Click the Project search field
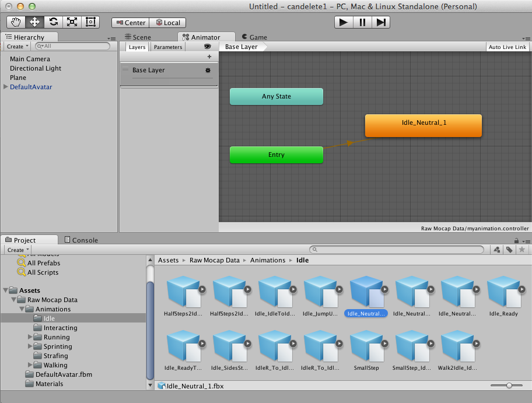 397,250
